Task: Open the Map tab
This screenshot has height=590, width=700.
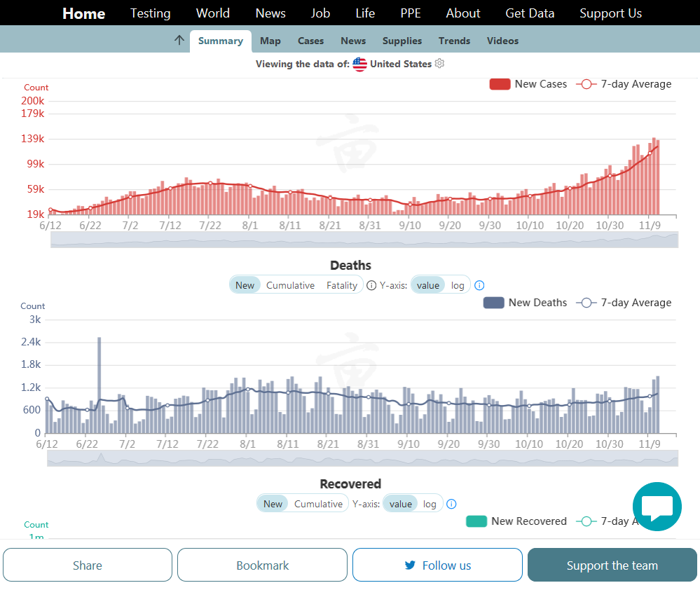Action: point(270,41)
